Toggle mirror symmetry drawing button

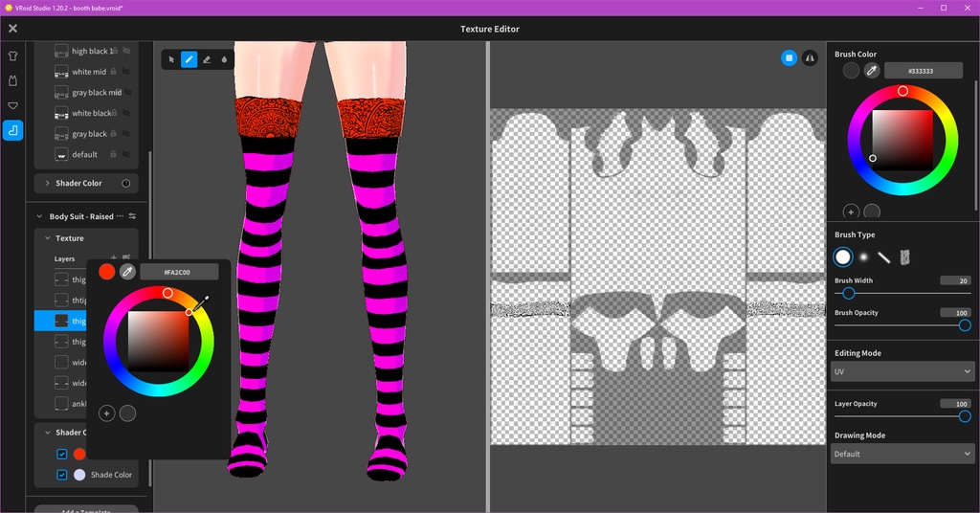pos(810,58)
